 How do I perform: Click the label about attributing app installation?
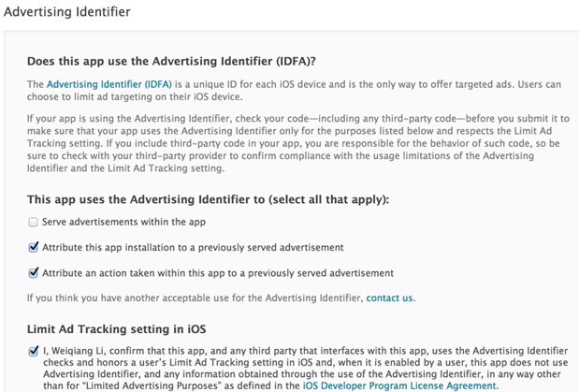[x=193, y=247]
